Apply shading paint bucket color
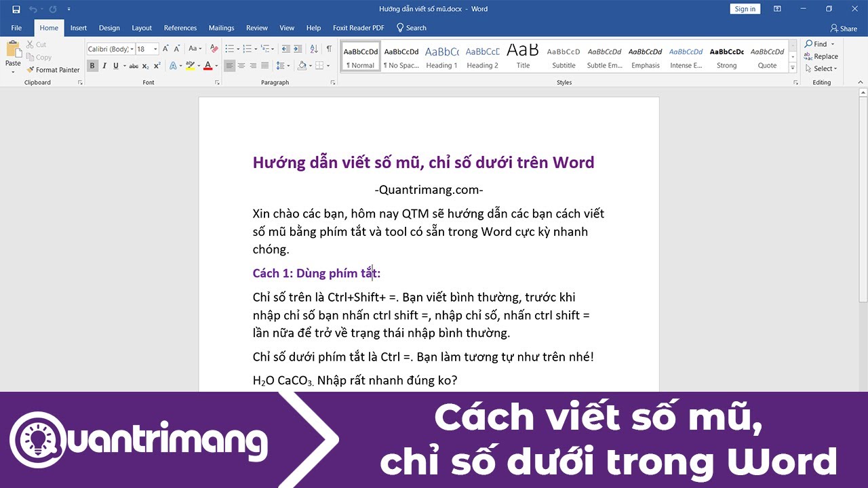Viewport: 868px width, 488px height. [302, 66]
